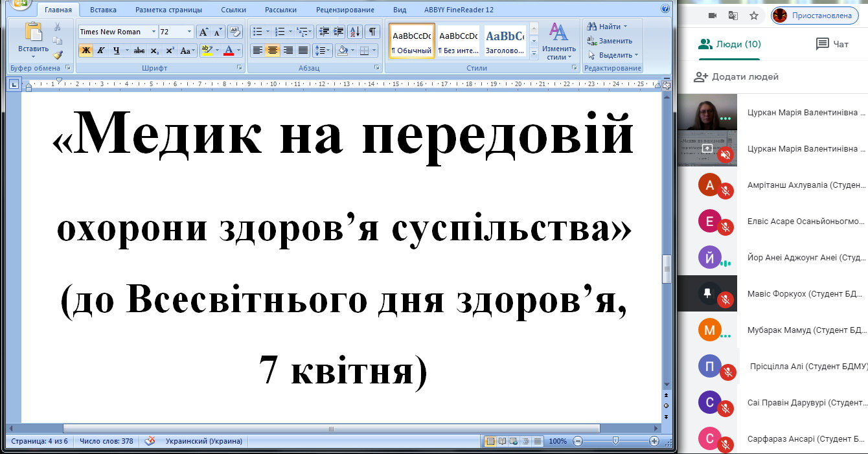The height and width of the screenshot is (454, 868).
Task: Toggle Italic (К) formatting
Action: pos(100,51)
